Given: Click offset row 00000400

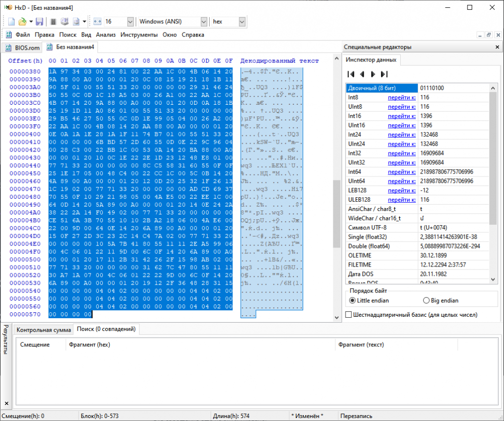Looking at the screenshot, I should tap(25, 134).
